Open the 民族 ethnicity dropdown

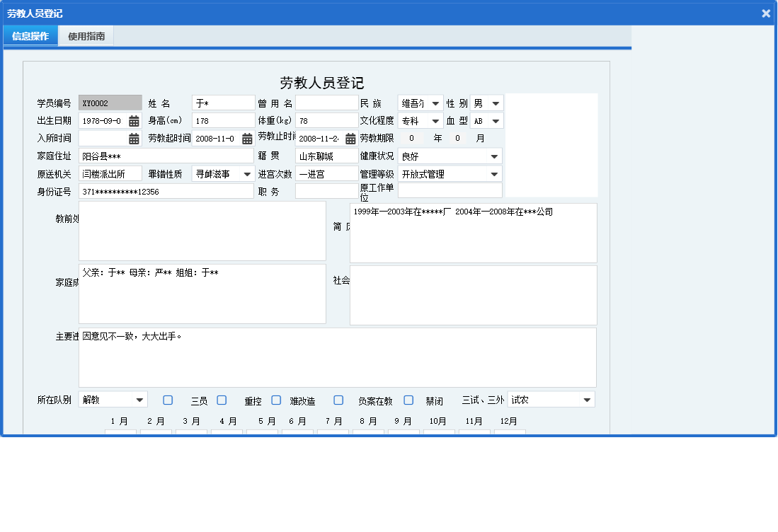coord(435,103)
